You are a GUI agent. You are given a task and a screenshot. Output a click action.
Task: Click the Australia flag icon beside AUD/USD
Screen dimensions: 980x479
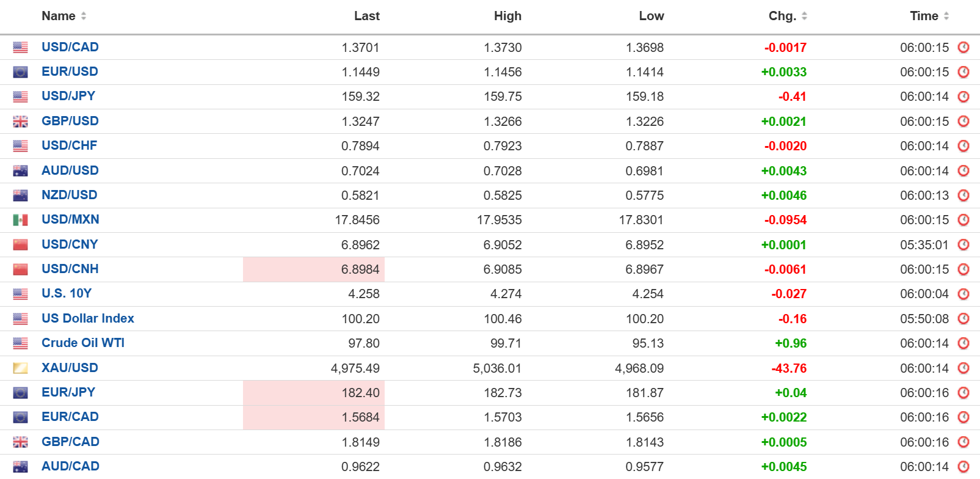pos(20,171)
